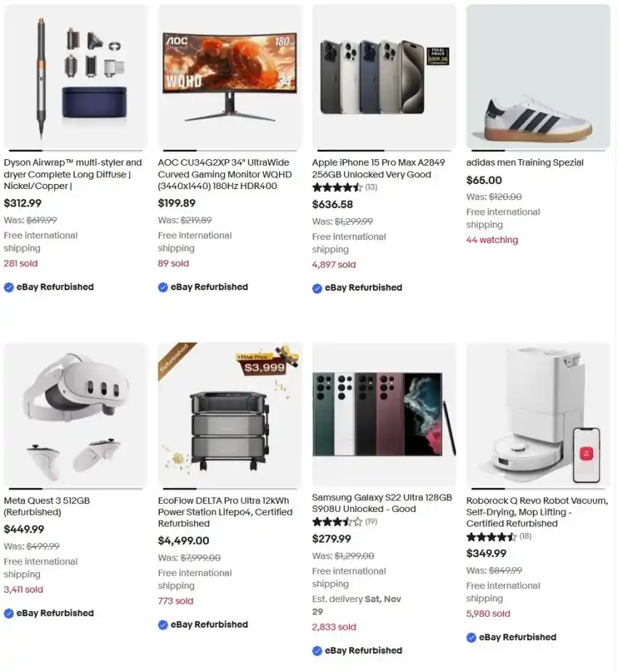
Task: Click the Dyson Airwrap product image
Action: tap(76, 76)
